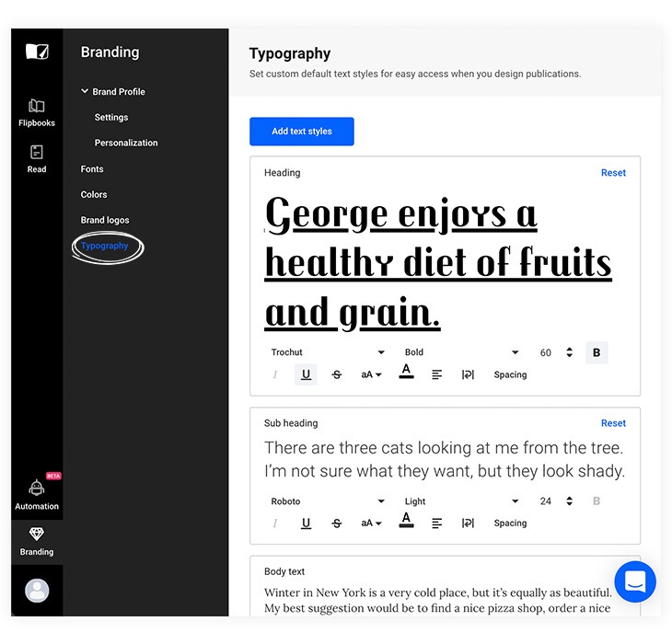672x644 pixels.
Task: Adjust Heading font size stepper
Action: 569,352
